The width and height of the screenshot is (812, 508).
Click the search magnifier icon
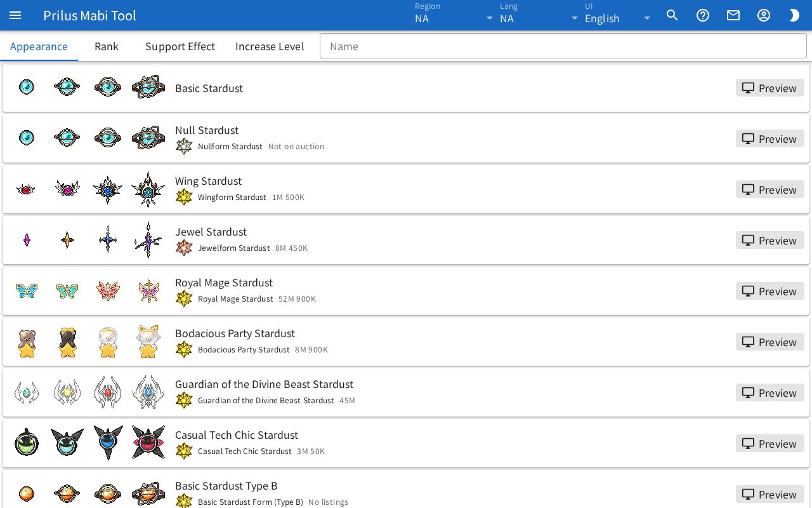coord(672,15)
